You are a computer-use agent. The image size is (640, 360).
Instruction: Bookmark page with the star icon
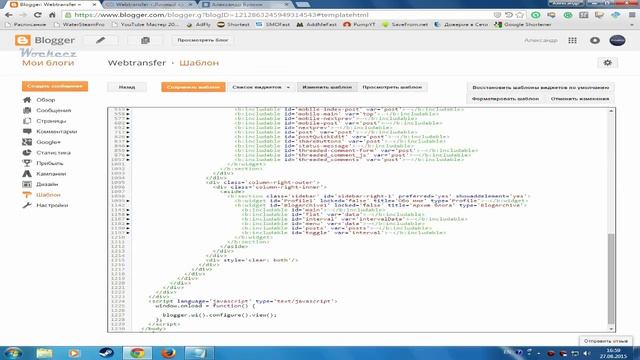[x=520, y=15]
